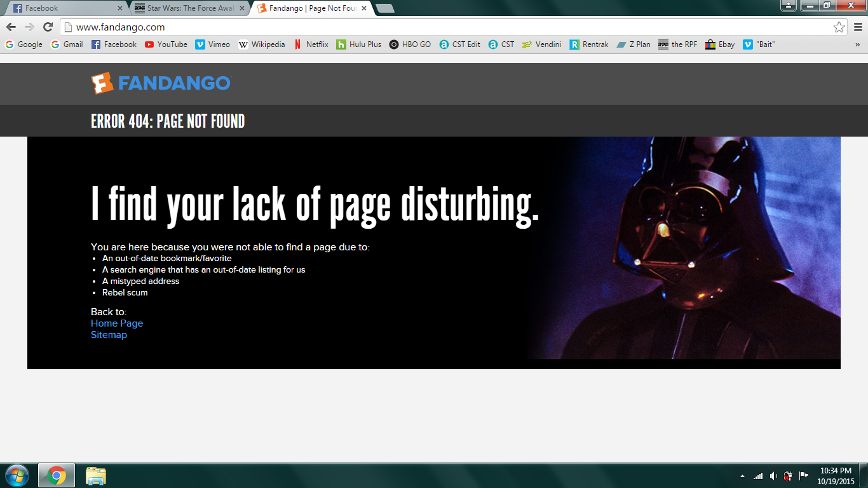Open the Gmail bookmark
Image resolution: width=868 pixels, height=488 pixels.
pyautogui.click(x=67, y=44)
